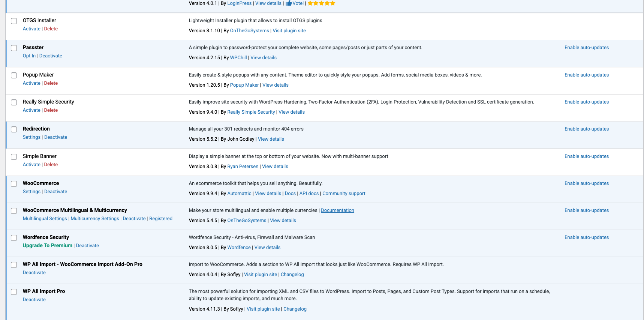
Task: Open Ryan Petersen author link
Action: tap(243, 167)
